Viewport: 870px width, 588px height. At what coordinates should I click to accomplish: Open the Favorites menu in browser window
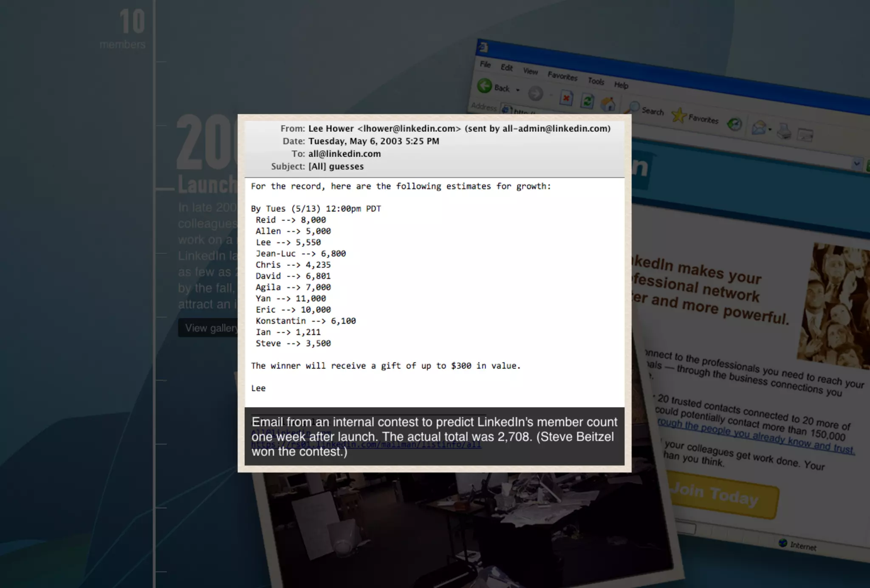point(562,76)
